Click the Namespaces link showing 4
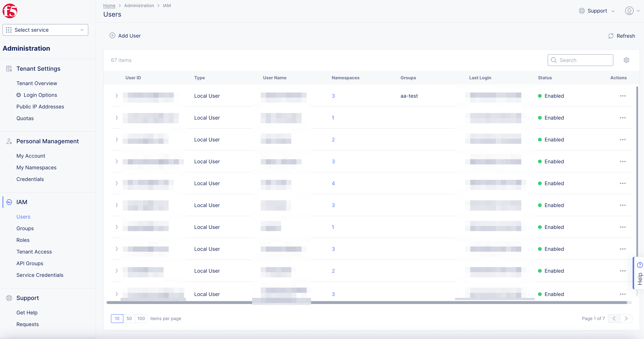 tap(333, 183)
